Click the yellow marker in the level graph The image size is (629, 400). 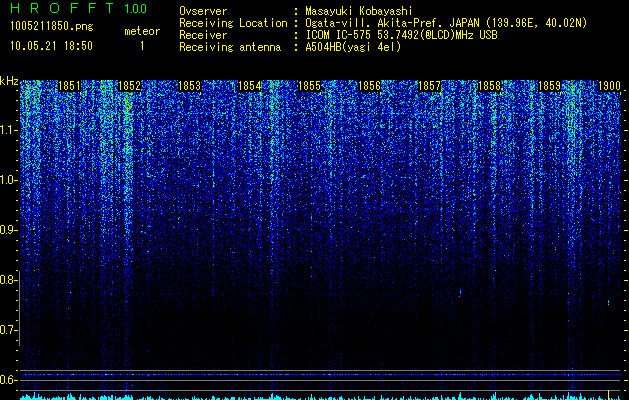pyautogui.click(x=609, y=394)
